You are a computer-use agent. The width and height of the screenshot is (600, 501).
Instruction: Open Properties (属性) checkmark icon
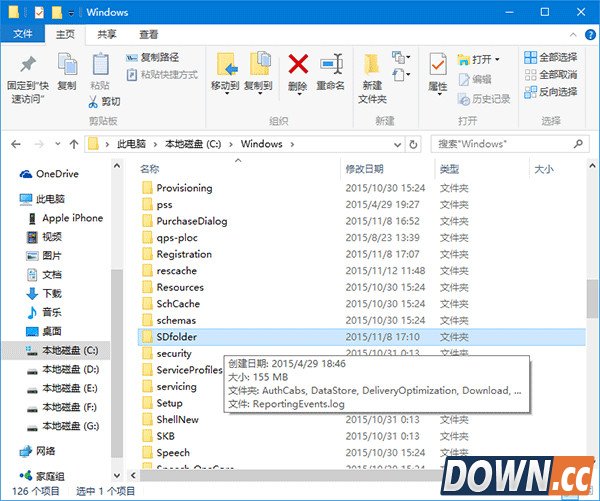tap(438, 64)
